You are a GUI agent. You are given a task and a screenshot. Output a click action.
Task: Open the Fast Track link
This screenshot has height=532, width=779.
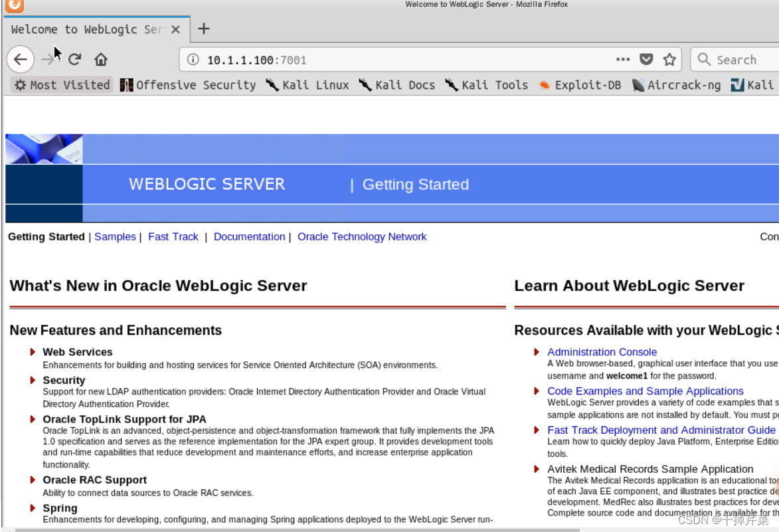coord(173,237)
